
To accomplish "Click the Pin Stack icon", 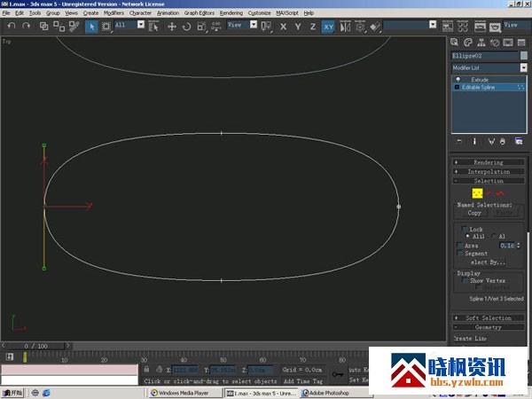I will point(458,141).
